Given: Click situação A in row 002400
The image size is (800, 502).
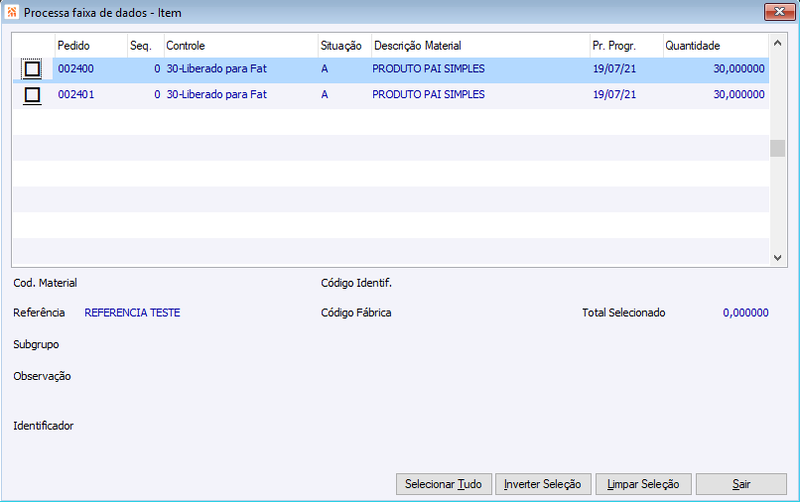Looking at the screenshot, I should pyautogui.click(x=324, y=69).
